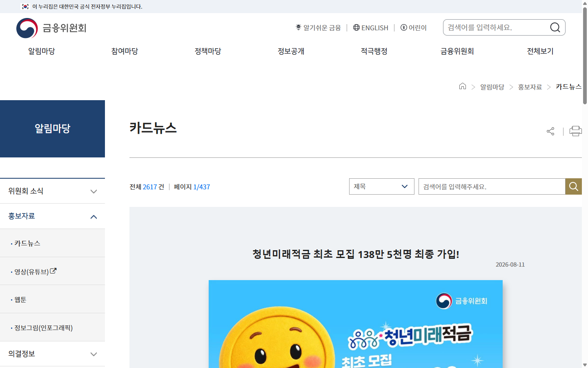Click breadcrumb 카드뉴스

point(568,87)
